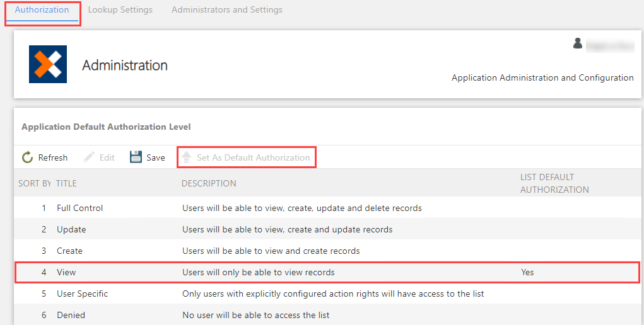Click the Edit button label

point(107,157)
